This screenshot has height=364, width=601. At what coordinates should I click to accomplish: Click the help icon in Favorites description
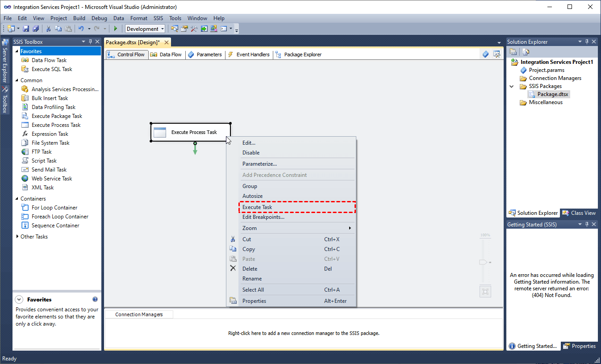tap(95, 299)
